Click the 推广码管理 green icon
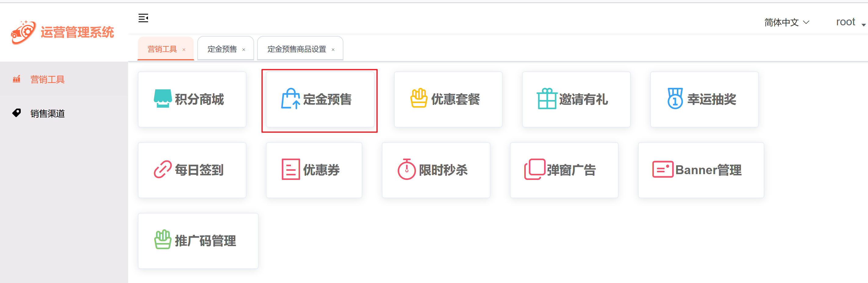The height and width of the screenshot is (283, 868). coord(163,240)
